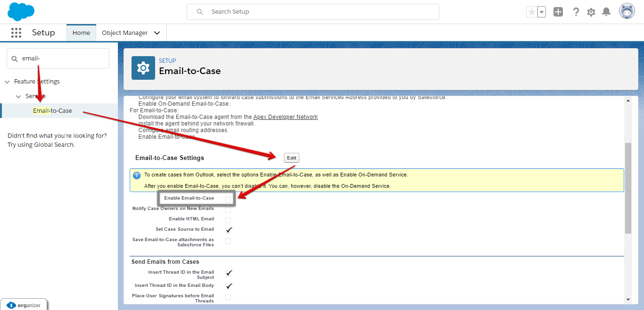Switch to the Object Manager tab

pos(125,33)
